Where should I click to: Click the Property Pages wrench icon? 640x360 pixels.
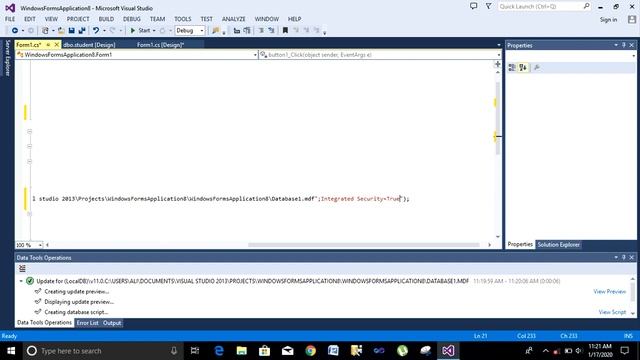(x=537, y=68)
